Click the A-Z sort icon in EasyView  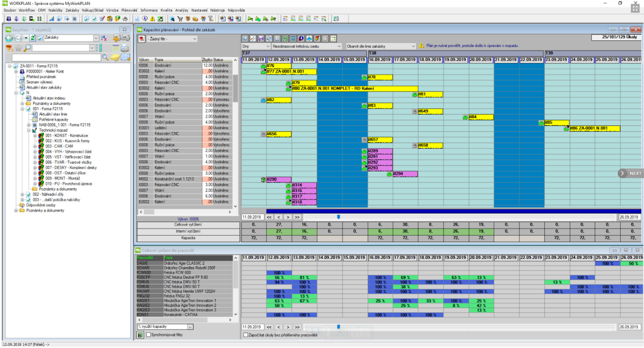pos(104,38)
